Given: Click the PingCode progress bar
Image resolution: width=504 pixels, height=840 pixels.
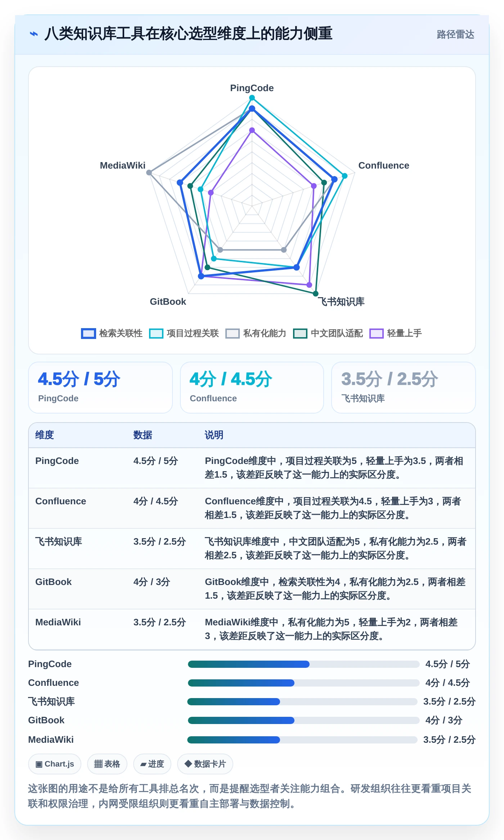Looking at the screenshot, I should (303, 664).
